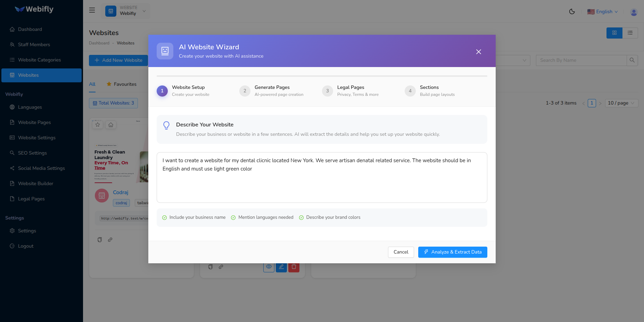The width and height of the screenshot is (644, 322).
Task: Open the 10 / page dropdown
Action: click(621, 103)
